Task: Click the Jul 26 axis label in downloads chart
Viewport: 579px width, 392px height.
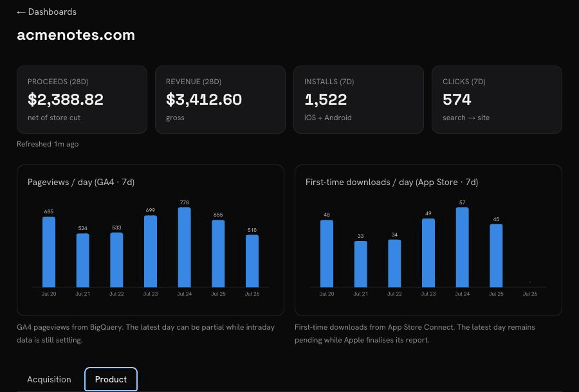Action: click(530, 294)
